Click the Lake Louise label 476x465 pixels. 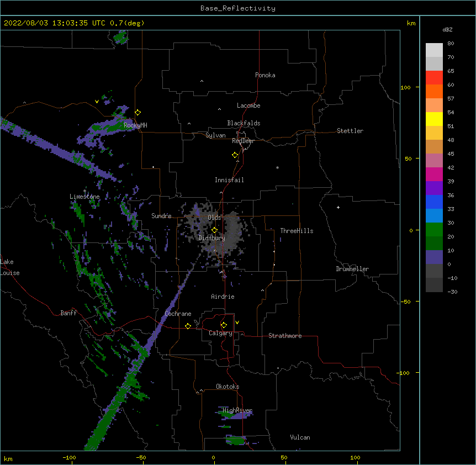point(10,267)
